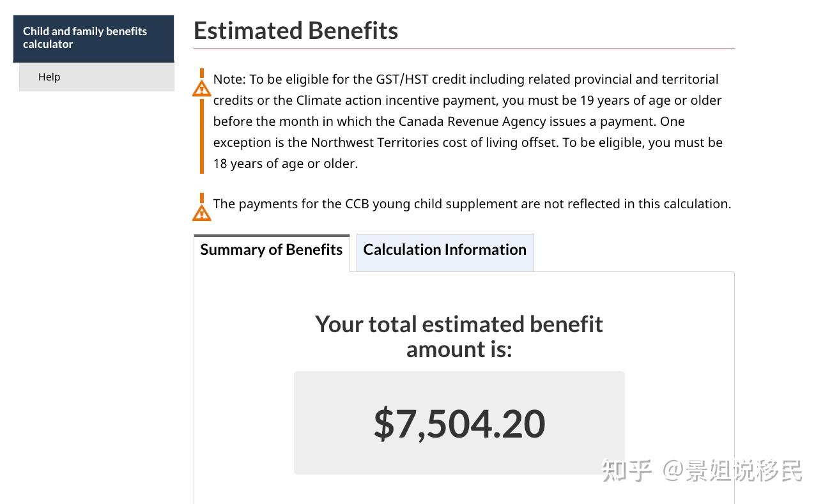This screenshot has height=504, width=823.
Task: Click warning icon beside the GST/HST note
Action: 202,89
